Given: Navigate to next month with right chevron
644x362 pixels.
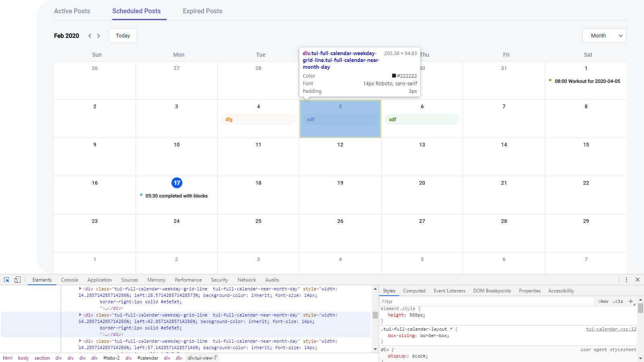Looking at the screenshot, I should 99,35.
